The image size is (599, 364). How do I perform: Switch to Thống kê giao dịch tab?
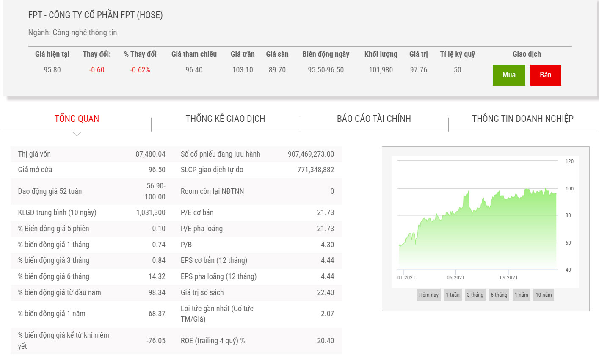click(225, 119)
